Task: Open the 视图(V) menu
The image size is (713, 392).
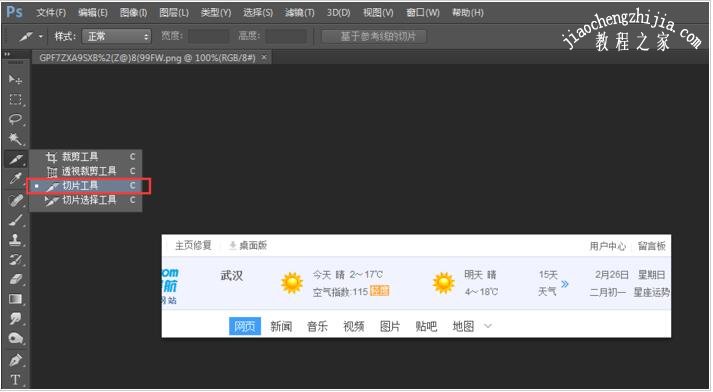Action: point(378,13)
